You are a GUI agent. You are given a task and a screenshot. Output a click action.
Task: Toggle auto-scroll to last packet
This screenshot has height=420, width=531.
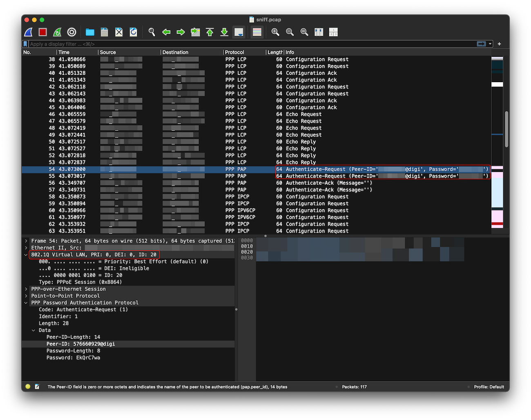[x=239, y=32]
